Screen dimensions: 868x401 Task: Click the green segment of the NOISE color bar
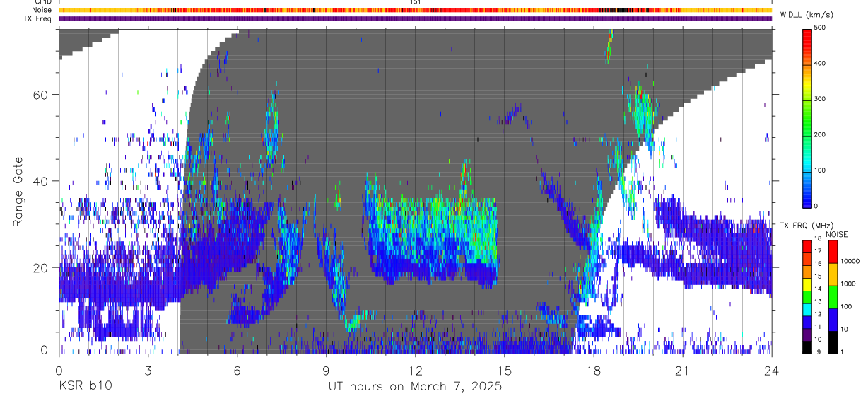tap(833, 297)
